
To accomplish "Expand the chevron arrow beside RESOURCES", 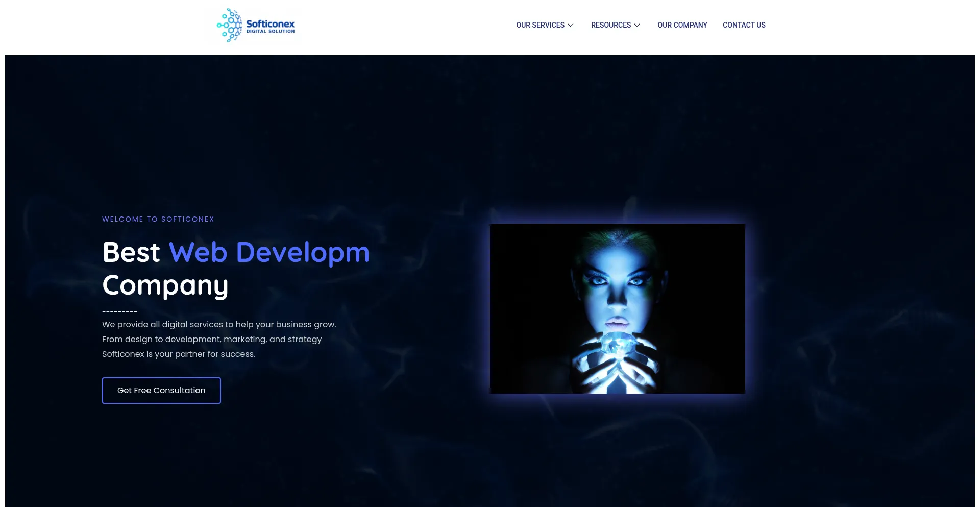I will tap(637, 25).
